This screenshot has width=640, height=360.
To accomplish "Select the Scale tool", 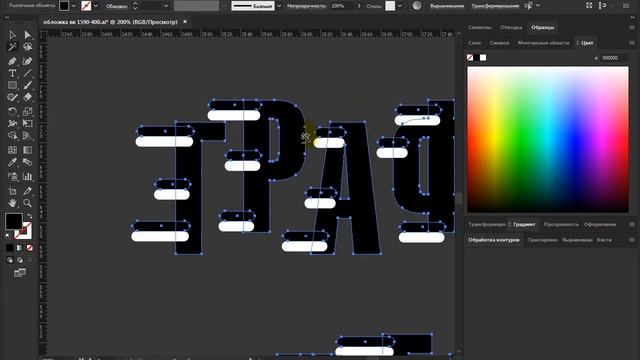I will (x=27, y=111).
